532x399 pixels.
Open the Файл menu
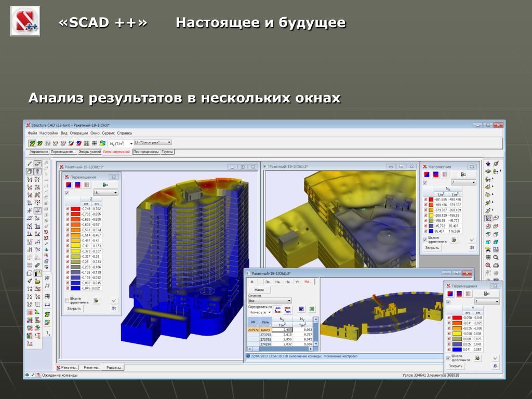32,133
